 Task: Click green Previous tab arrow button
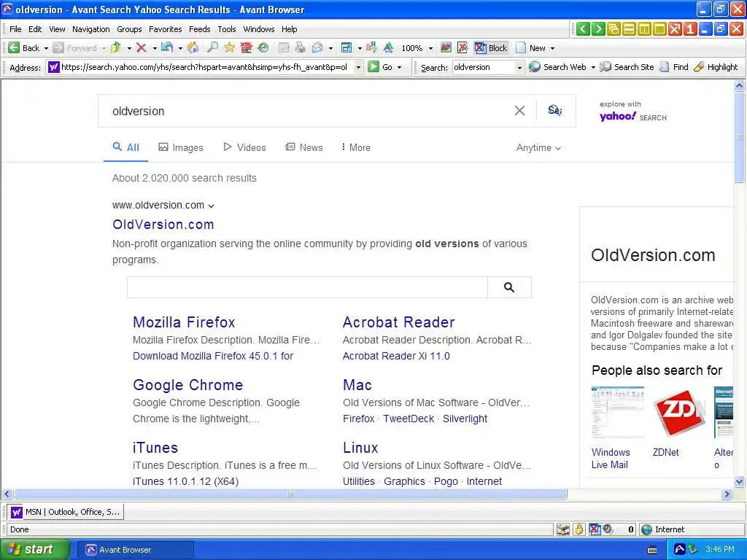coord(583,29)
